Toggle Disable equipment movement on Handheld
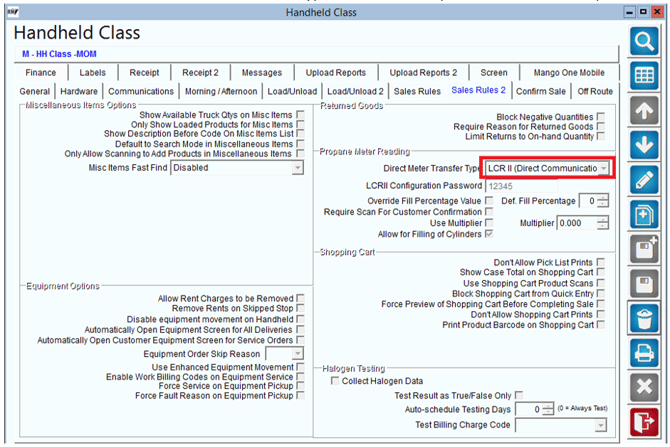 [301, 319]
